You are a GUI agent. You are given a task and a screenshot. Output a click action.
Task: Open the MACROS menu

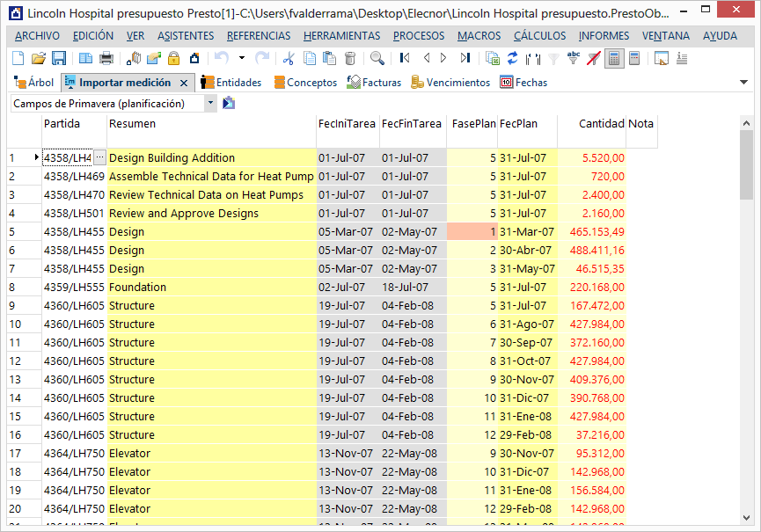click(479, 36)
